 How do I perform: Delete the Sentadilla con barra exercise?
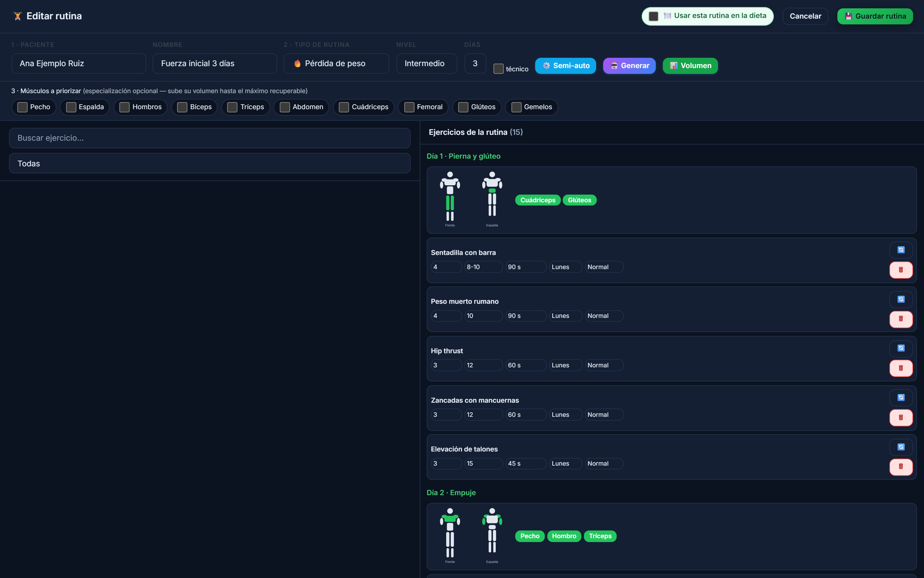[x=901, y=270]
